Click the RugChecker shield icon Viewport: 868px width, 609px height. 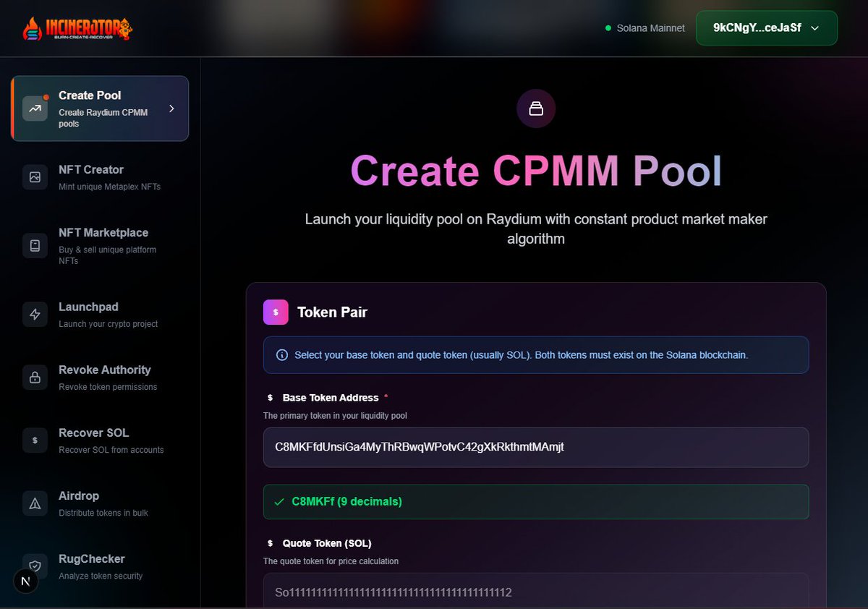[x=34, y=566]
